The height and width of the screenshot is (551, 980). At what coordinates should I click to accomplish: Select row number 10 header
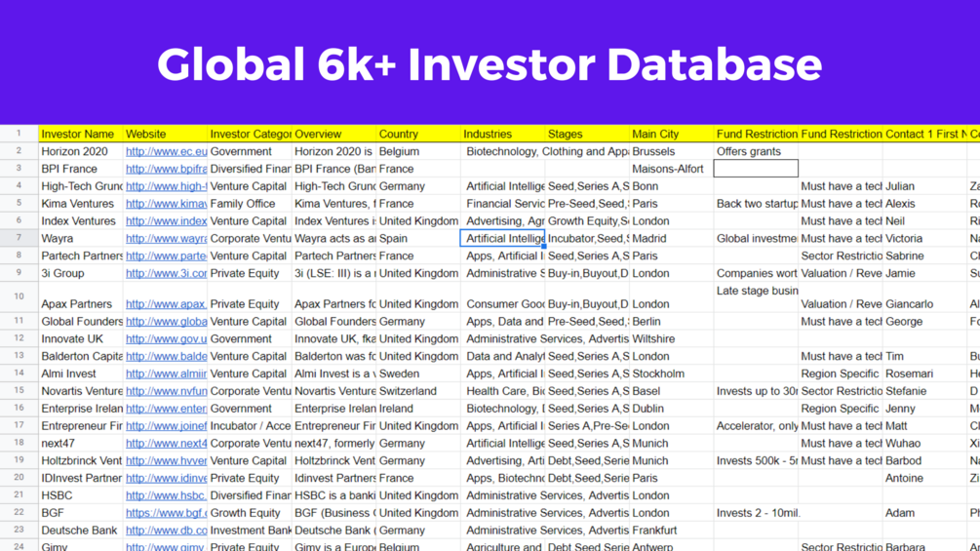pyautogui.click(x=19, y=296)
